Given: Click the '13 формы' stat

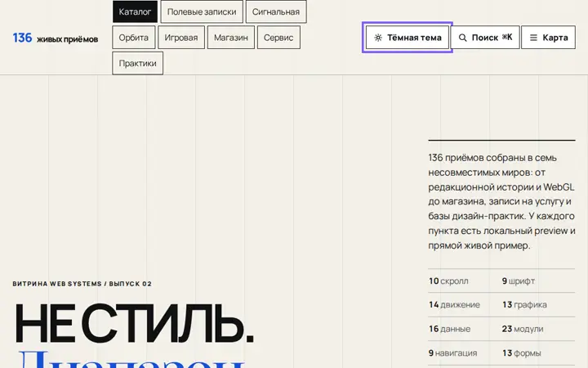Looking at the screenshot, I should (521, 353).
